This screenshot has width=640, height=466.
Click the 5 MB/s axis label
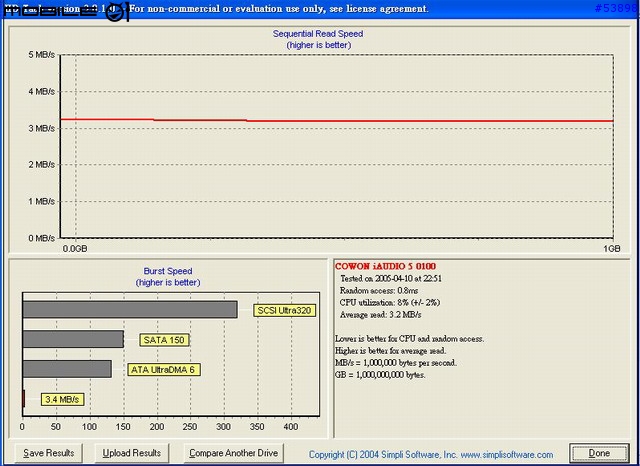[42, 55]
